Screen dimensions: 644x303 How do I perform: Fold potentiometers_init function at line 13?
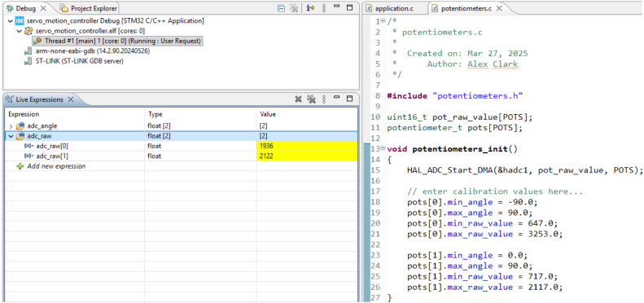pyautogui.click(x=383, y=148)
